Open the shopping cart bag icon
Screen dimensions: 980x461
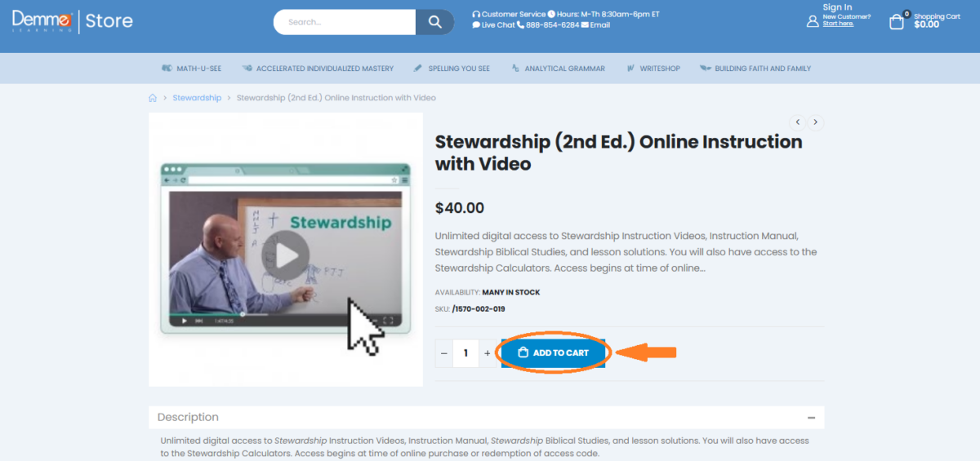[x=897, y=21]
